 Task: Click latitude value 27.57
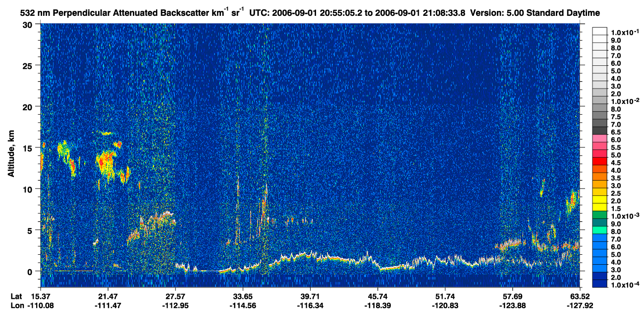coord(175,296)
